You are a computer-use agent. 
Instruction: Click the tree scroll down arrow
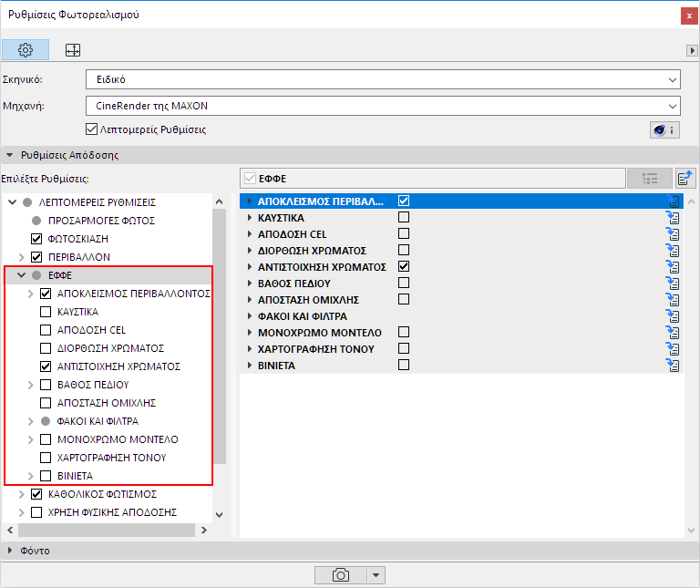coord(219,515)
